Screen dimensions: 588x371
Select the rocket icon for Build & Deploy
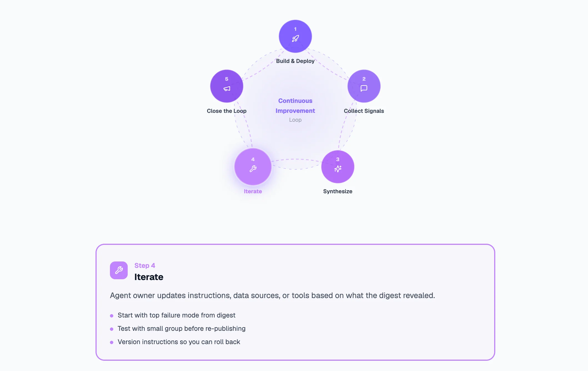(x=295, y=38)
